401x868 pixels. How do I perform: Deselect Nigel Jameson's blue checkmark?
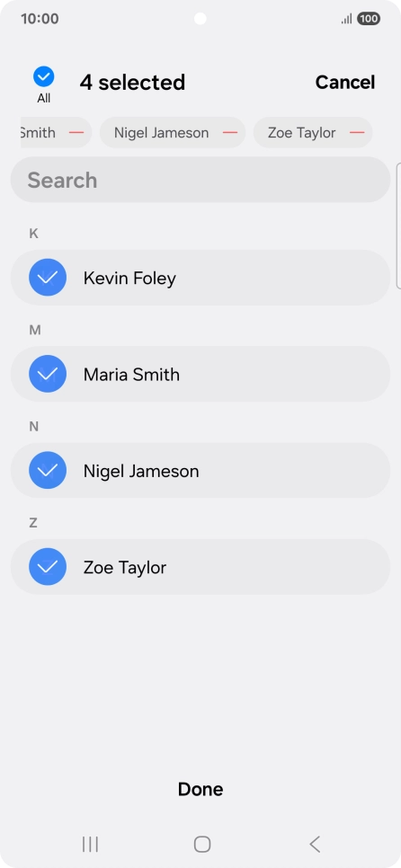click(x=48, y=470)
